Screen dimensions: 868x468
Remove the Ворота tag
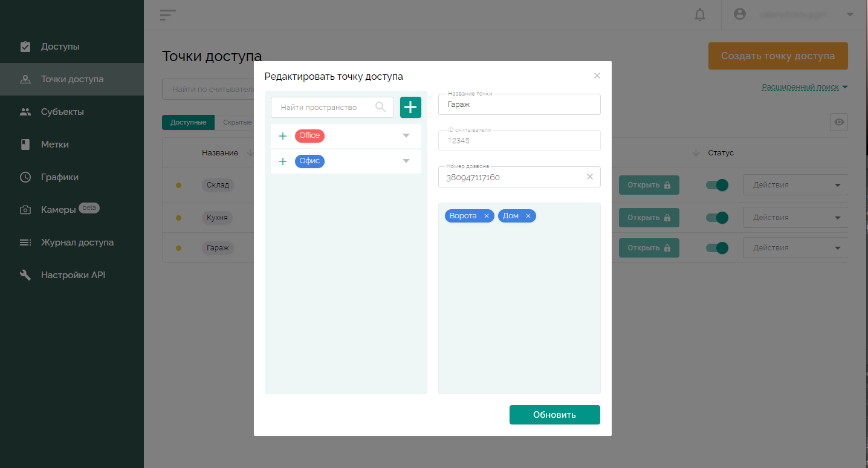(487, 216)
